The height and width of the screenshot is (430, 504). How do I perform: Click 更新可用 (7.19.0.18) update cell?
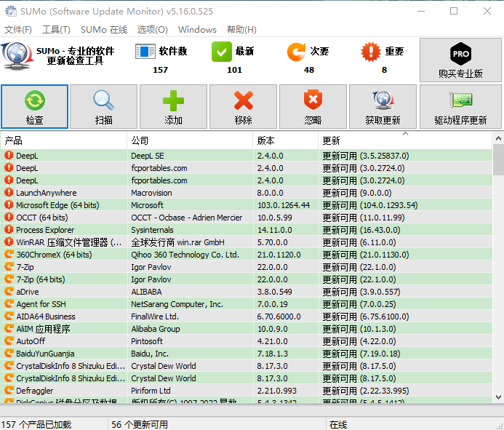pyautogui.click(x=361, y=354)
